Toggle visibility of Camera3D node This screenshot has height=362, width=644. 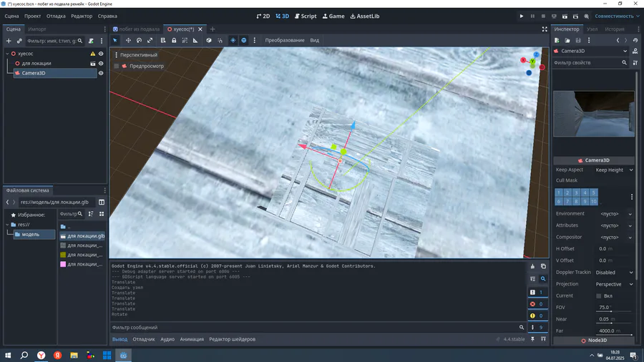[x=101, y=73]
